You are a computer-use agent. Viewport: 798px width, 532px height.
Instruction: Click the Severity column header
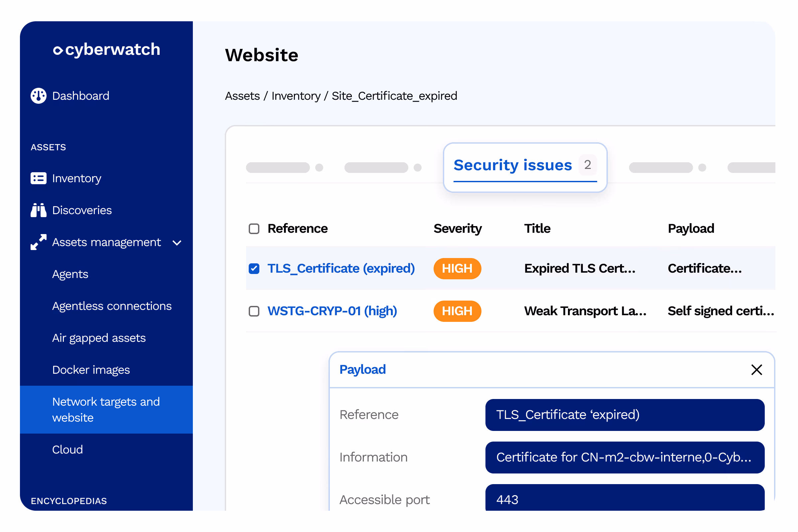click(x=458, y=229)
